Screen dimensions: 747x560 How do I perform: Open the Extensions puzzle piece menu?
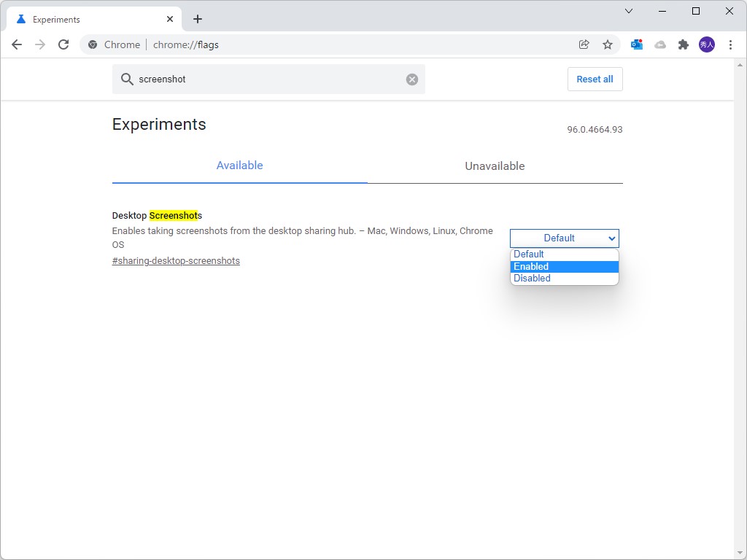[684, 44]
